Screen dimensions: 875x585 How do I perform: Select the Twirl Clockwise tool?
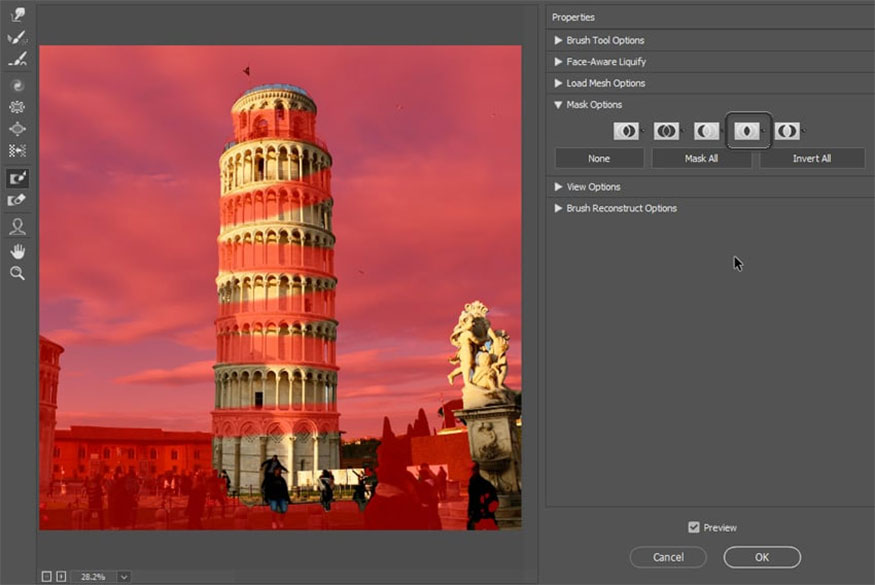pos(17,86)
